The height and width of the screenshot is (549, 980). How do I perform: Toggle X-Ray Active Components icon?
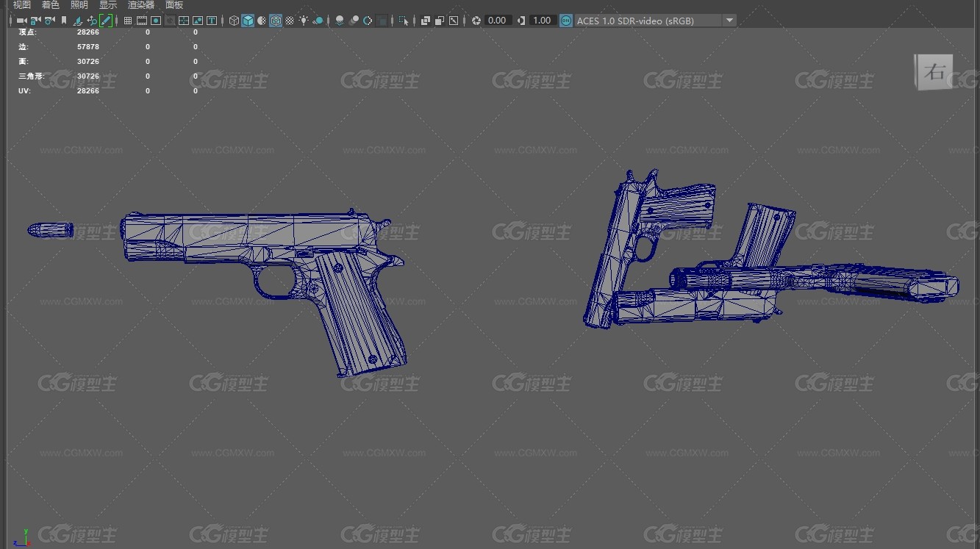[x=440, y=21]
